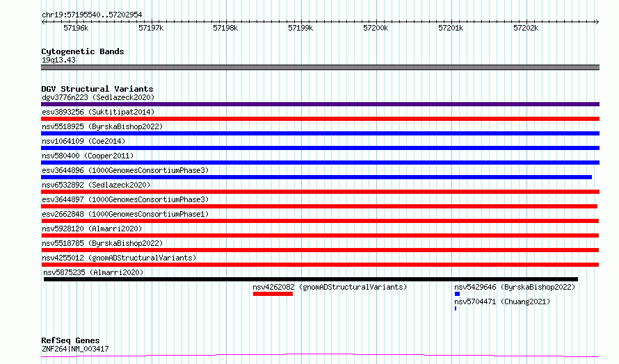Viewport: 619px width, 364px height.
Task: Select the gray 19q13.43 cytogenetic band
Action: 320,67
